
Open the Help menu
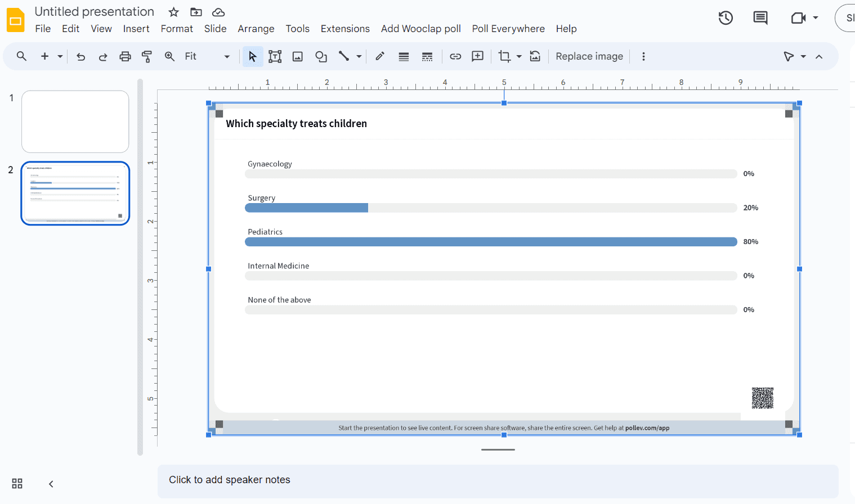(566, 29)
